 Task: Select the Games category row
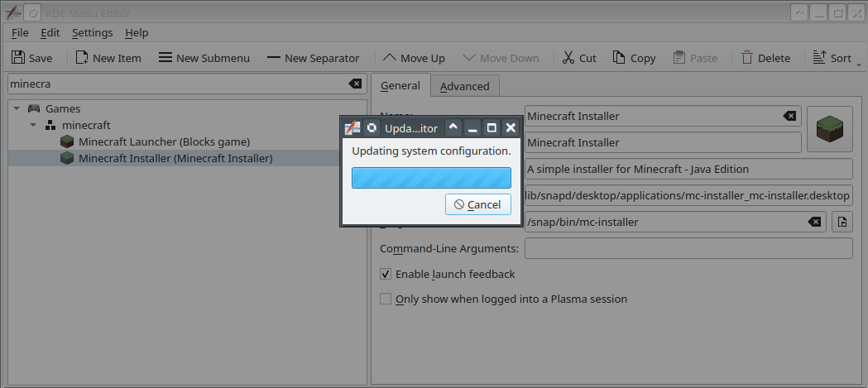(x=187, y=108)
